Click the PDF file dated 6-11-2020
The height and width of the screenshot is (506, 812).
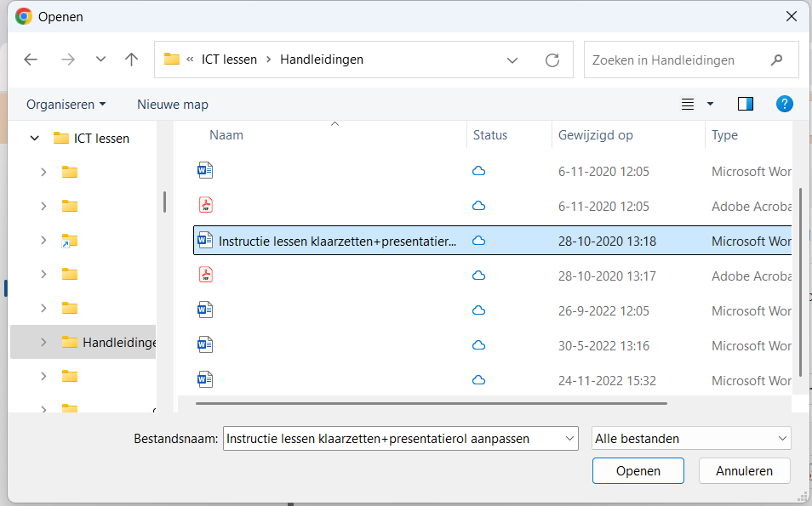click(x=205, y=206)
